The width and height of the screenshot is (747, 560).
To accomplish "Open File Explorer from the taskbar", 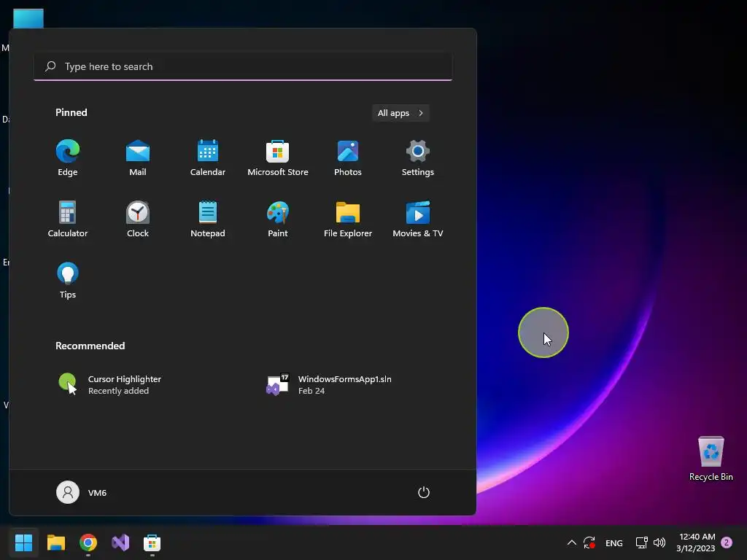I will [55, 542].
